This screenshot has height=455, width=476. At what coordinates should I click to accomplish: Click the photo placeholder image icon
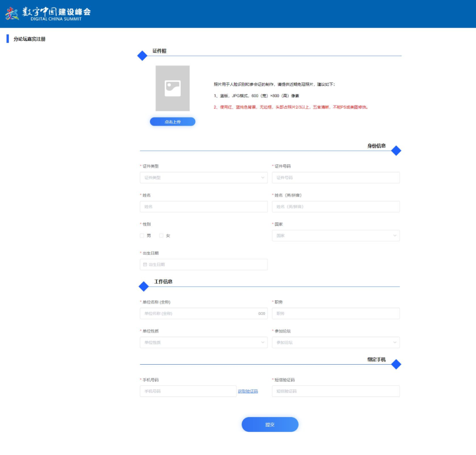point(172,88)
